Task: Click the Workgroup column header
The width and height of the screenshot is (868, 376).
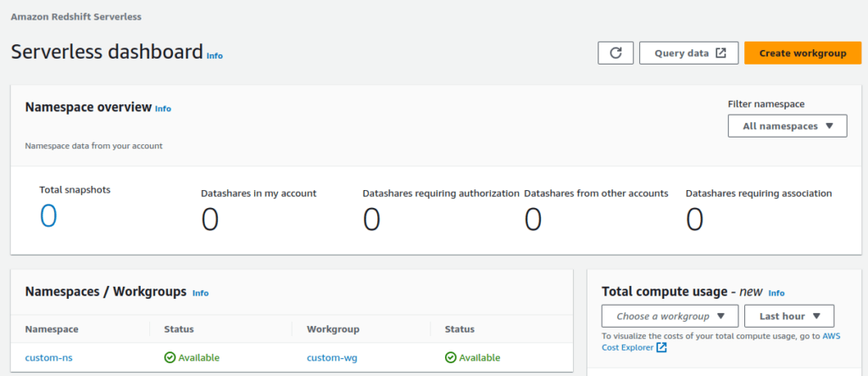Action: click(x=333, y=329)
